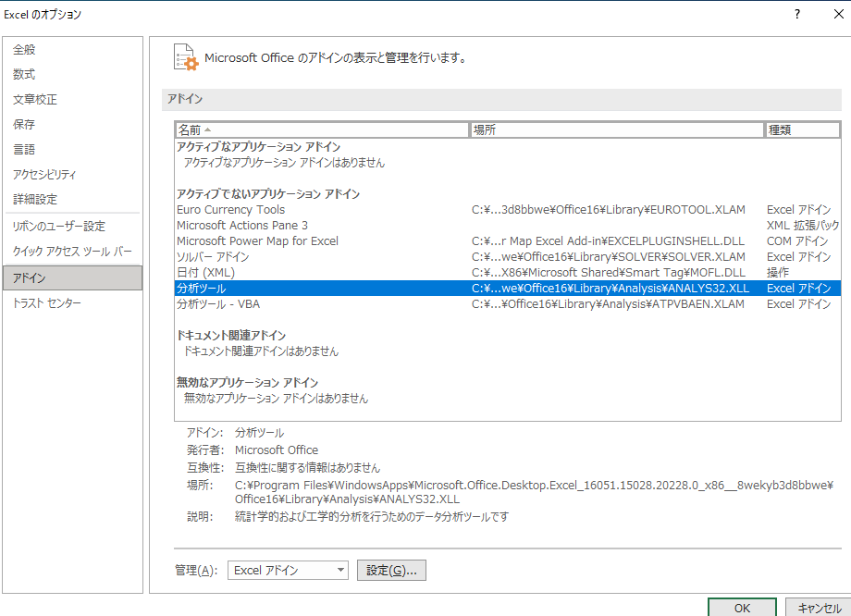Click the 設定(G)... button
The width and height of the screenshot is (851, 616).
pos(391,571)
